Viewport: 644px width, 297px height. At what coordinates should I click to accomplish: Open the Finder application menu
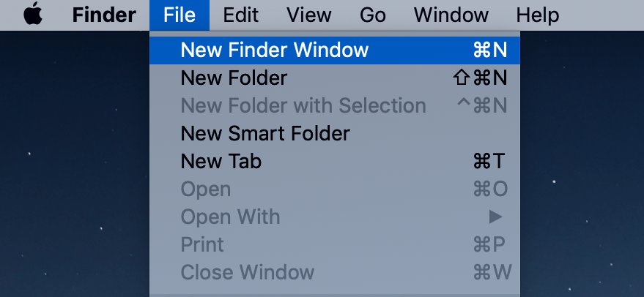(x=104, y=15)
